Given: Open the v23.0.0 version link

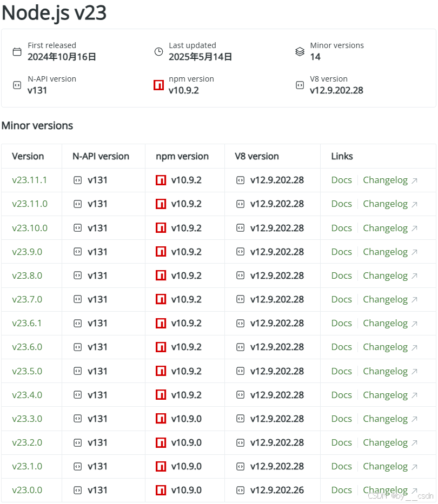Looking at the screenshot, I should coord(27,490).
